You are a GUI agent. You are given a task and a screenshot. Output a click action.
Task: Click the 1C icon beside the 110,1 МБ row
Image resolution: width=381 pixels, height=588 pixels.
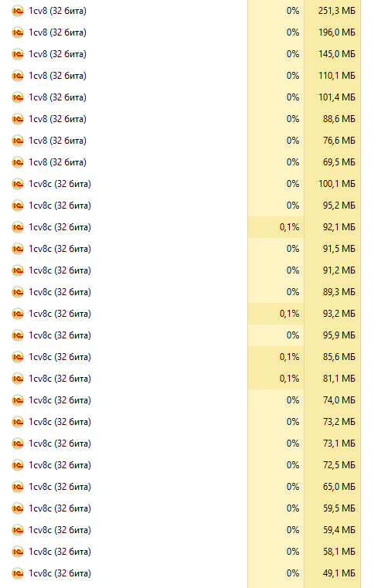pos(18,76)
